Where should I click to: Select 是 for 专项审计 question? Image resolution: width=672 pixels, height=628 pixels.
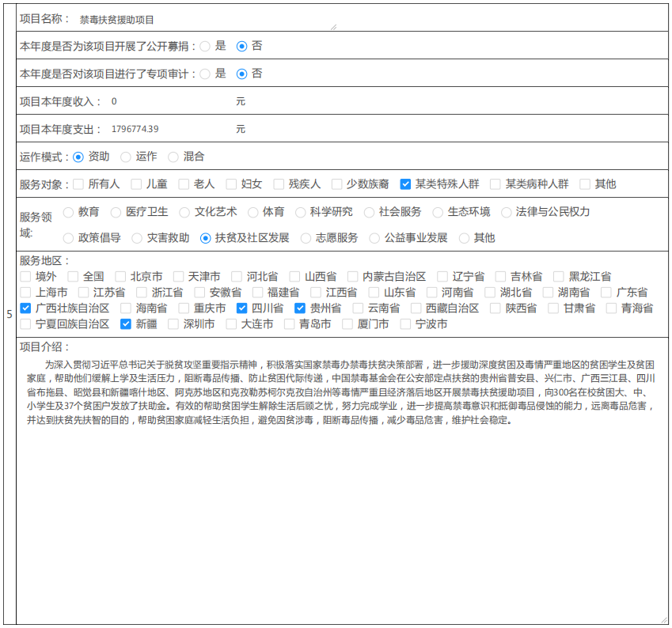pyautogui.click(x=205, y=74)
